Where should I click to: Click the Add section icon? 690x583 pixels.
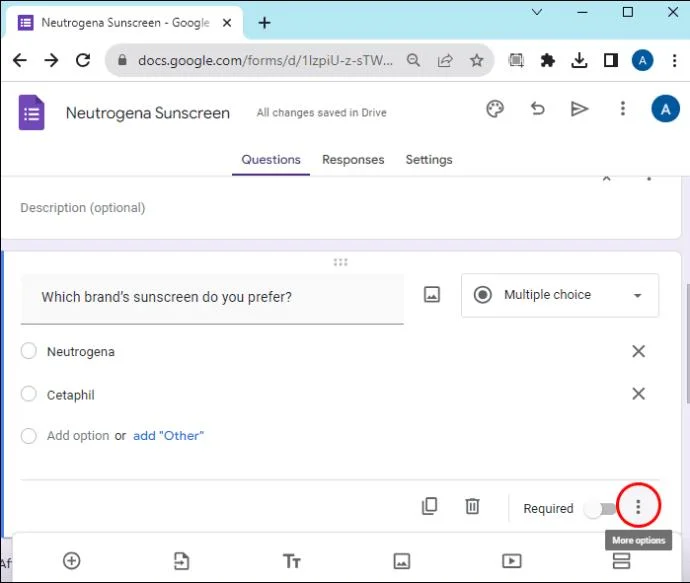point(621,561)
